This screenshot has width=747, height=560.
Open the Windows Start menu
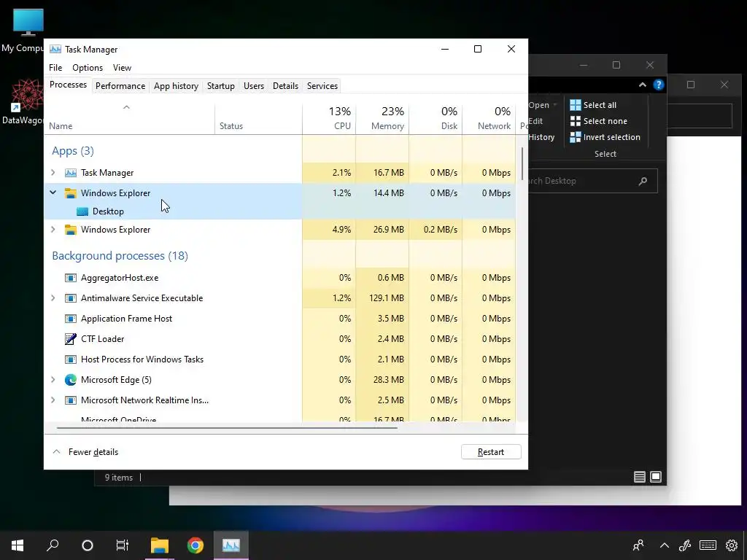pos(18,545)
